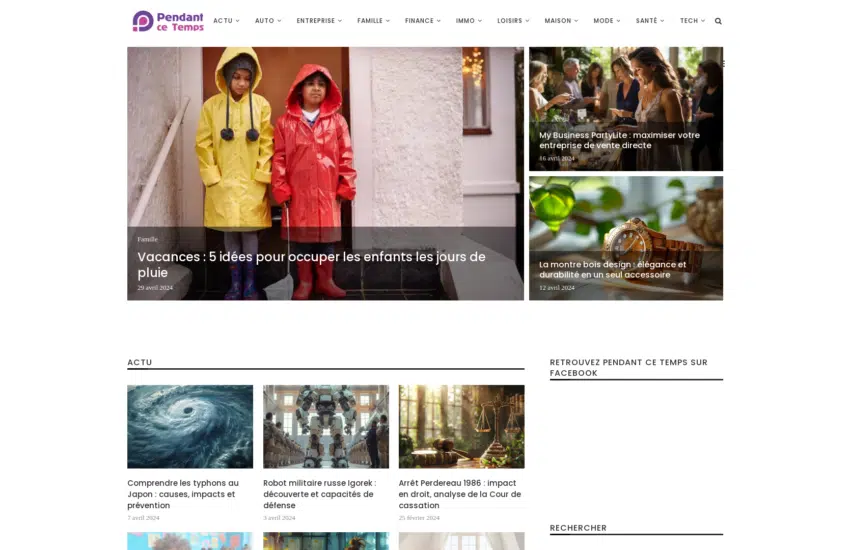Read the My Business PartyLite article
This screenshot has width=850, height=550.
(x=619, y=140)
